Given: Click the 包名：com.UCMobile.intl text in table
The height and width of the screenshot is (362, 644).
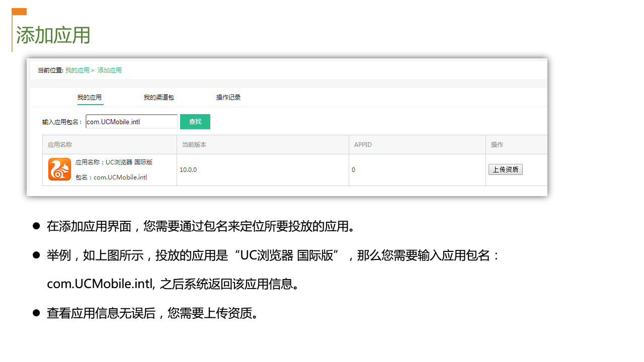Looking at the screenshot, I should click(x=111, y=177).
